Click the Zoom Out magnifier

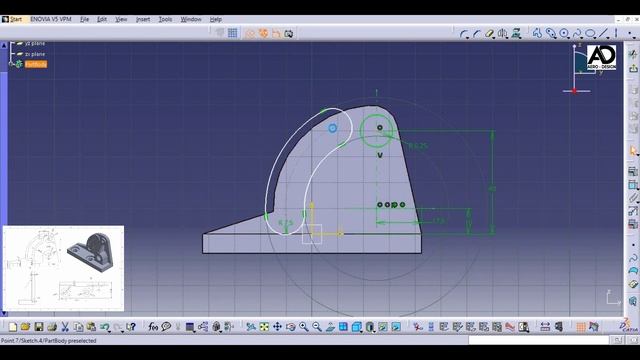click(x=317, y=327)
